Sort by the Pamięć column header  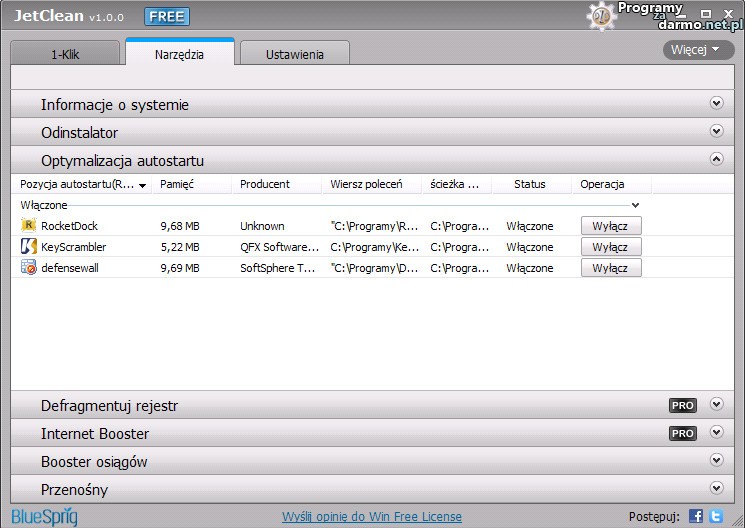coord(177,184)
